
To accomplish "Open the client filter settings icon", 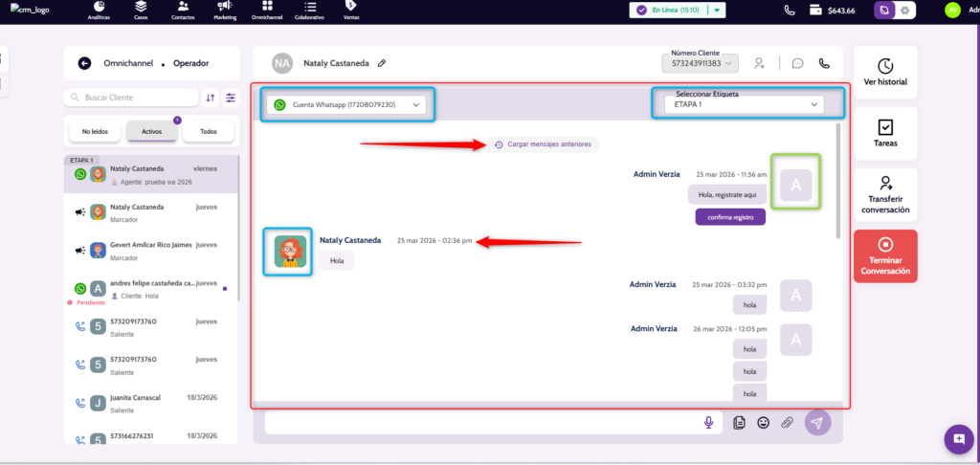I will click(231, 98).
